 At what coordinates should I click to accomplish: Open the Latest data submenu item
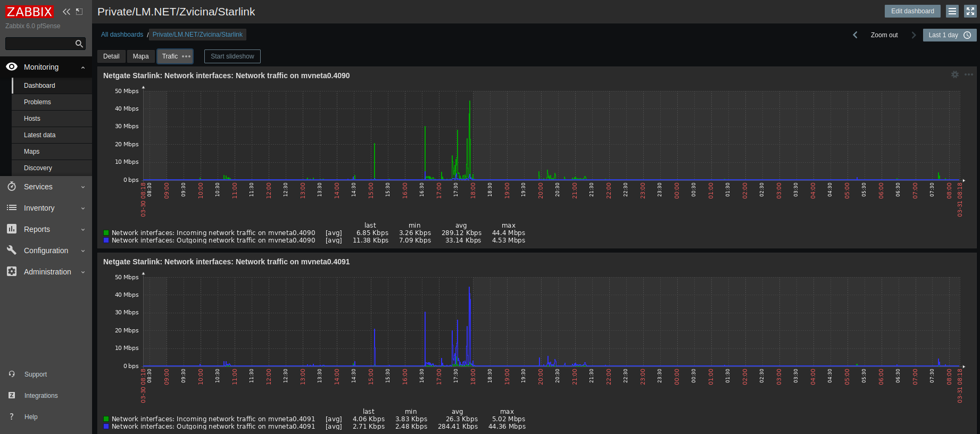coord(52,135)
